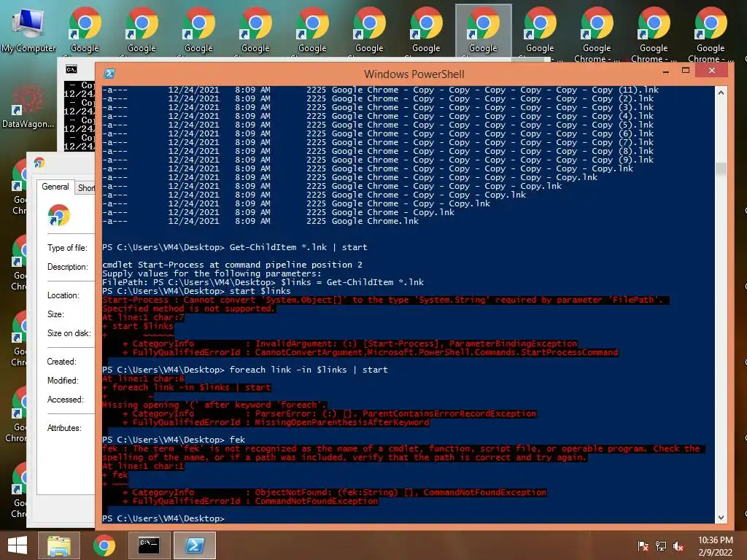Image resolution: width=747 pixels, height=560 pixels.
Task: Click the 'Created:' label in Properties
Action: [61, 362]
